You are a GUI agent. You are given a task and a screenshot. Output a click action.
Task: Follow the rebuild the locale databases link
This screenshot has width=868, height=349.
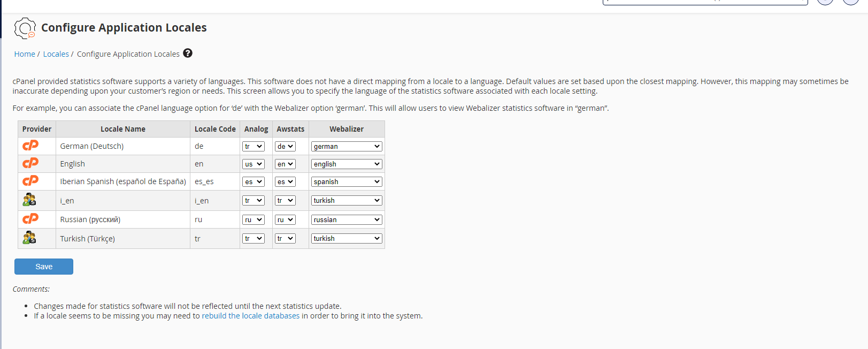[250, 316]
